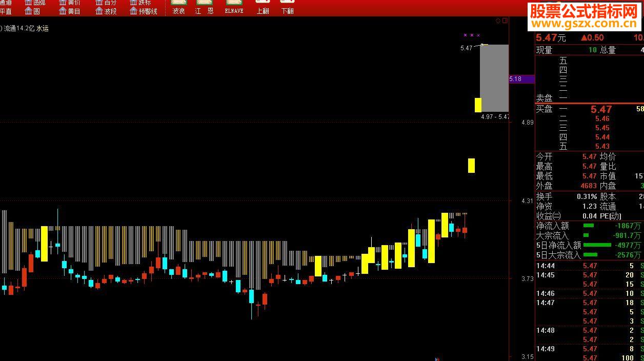Click the 外盘 value 4683
This screenshot has height=361, width=644.
pos(588,186)
